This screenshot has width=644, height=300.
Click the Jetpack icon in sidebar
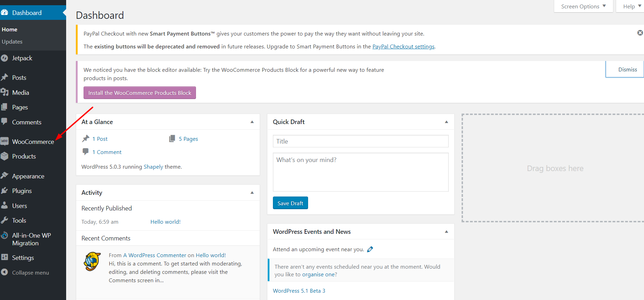click(x=4, y=58)
